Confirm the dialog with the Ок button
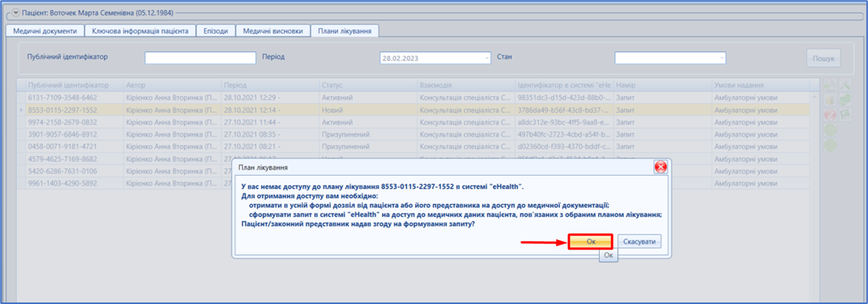This screenshot has width=868, height=304. pyautogui.click(x=590, y=242)
